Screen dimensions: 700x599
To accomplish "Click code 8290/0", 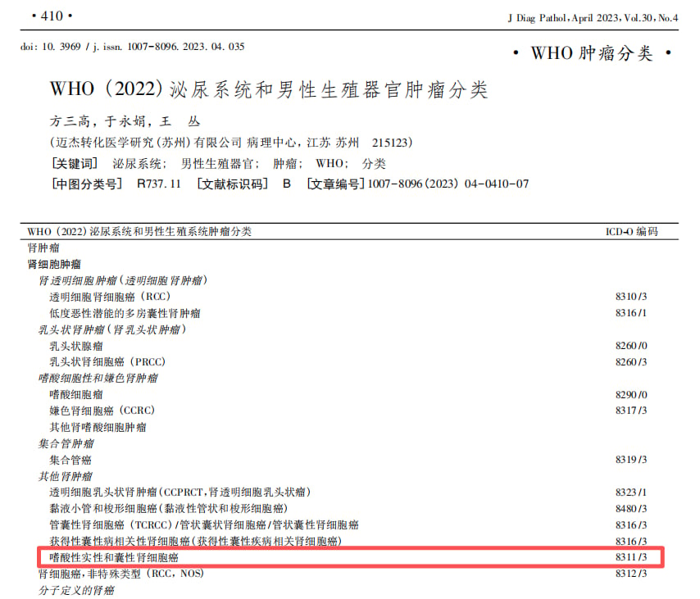I will (631, 395).
